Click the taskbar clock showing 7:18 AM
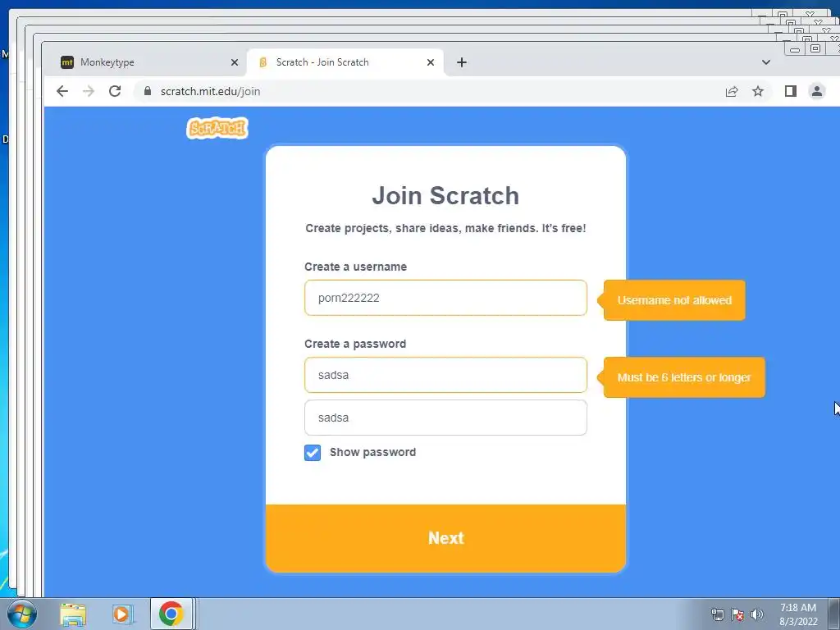This screenshot has height=630, width=840. click(x=798, y=614)
